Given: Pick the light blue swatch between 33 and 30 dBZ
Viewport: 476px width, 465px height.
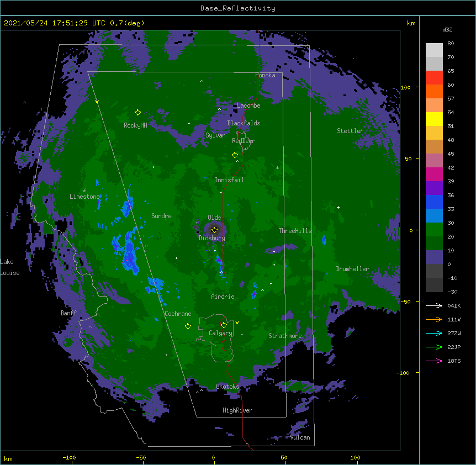Looking at the screenshot, I should [x=434, y=216].
